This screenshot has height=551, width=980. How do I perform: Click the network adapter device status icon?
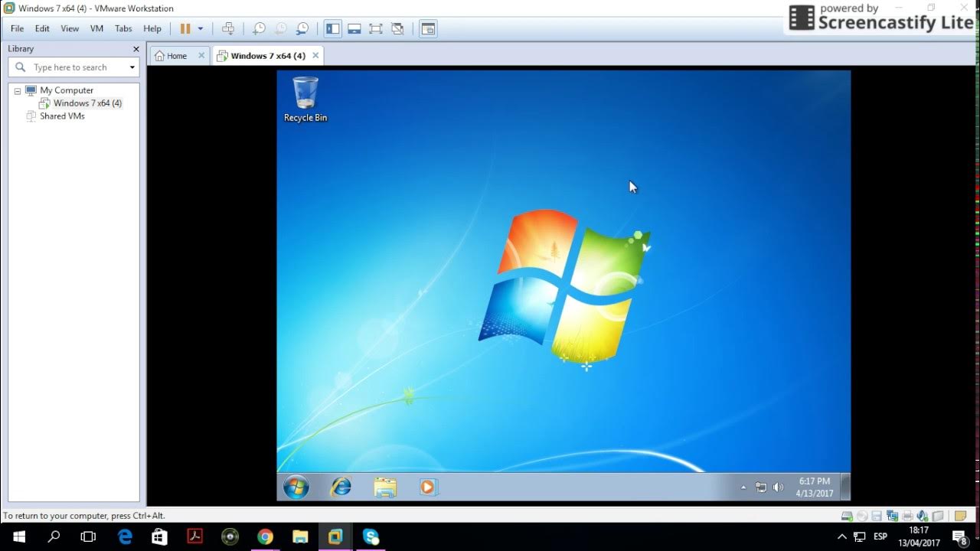[x=893, y=516]
